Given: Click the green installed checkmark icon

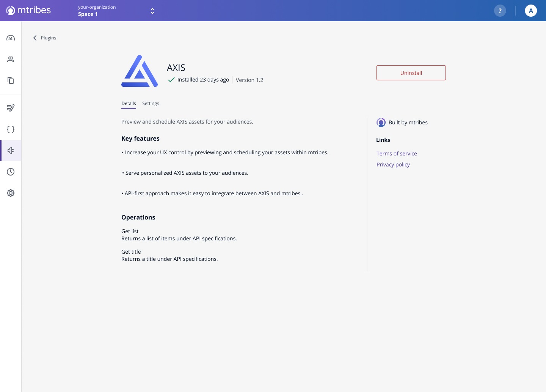Looking at the screenshot, I should pyautogui.click(x=171, y=80).
